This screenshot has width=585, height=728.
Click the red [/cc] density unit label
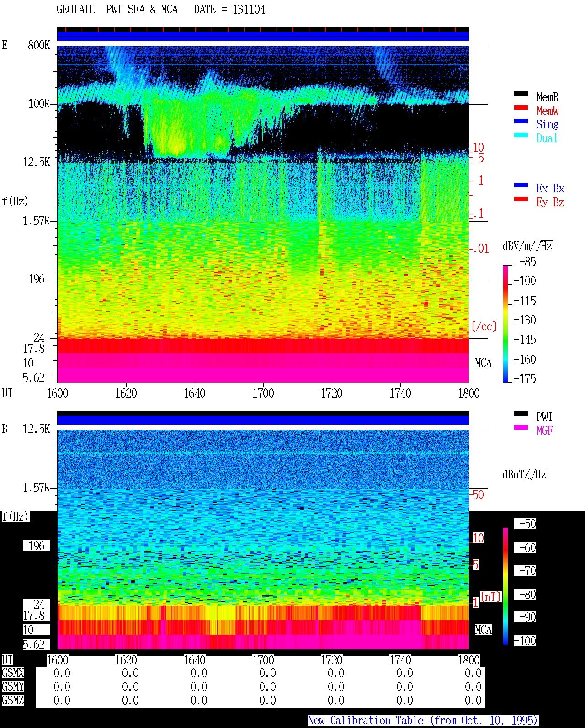pyautogui.click(x=484, y=327)
